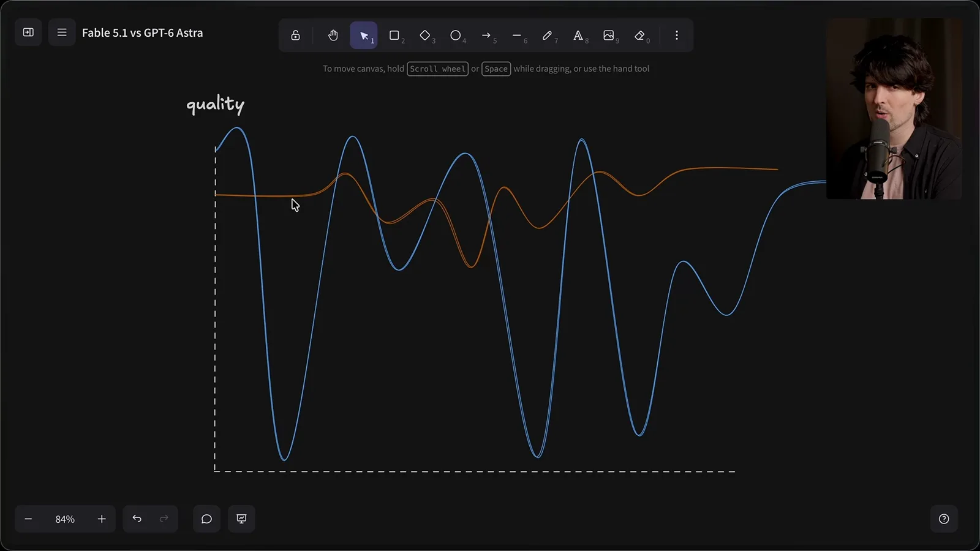Redo the last undone action

tap(164, 519)
